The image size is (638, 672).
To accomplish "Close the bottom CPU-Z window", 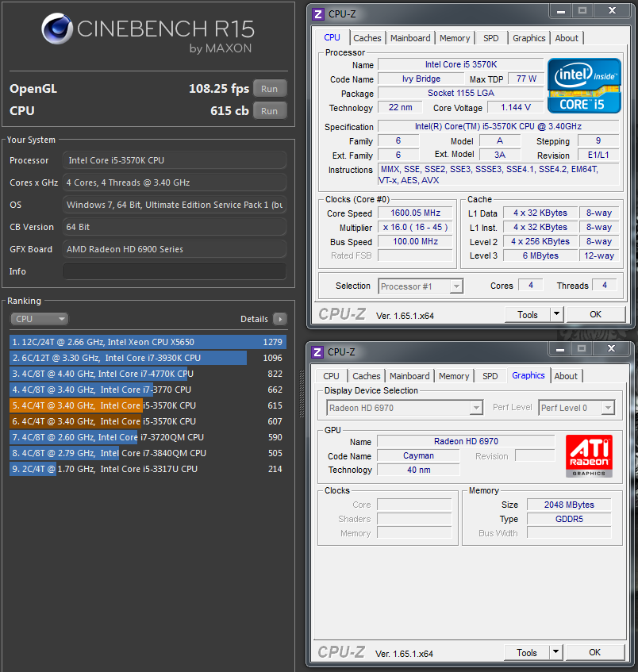I will click(611, 349).
